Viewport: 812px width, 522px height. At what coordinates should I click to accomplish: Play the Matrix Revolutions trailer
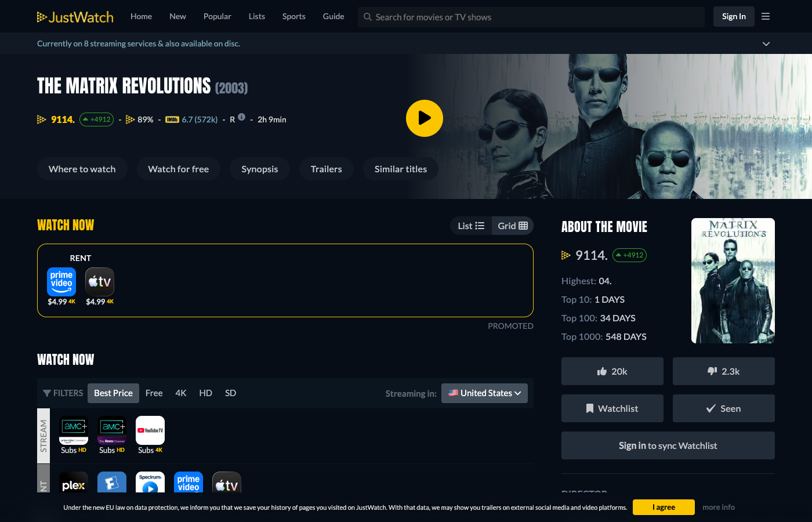point(424,118)
